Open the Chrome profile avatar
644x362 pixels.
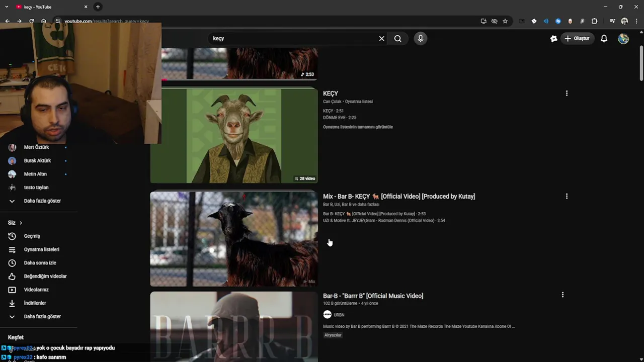pos(624,21)
